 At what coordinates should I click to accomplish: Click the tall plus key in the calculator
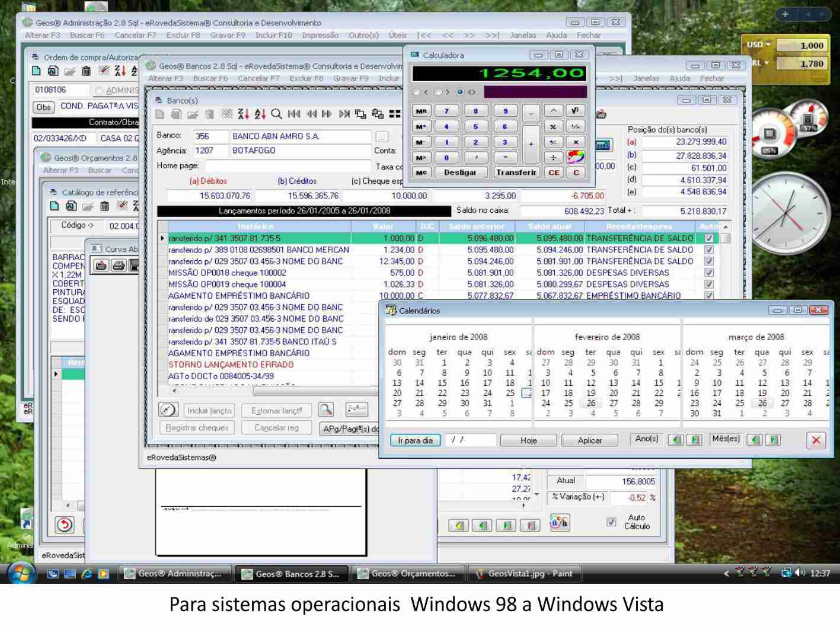531,144
